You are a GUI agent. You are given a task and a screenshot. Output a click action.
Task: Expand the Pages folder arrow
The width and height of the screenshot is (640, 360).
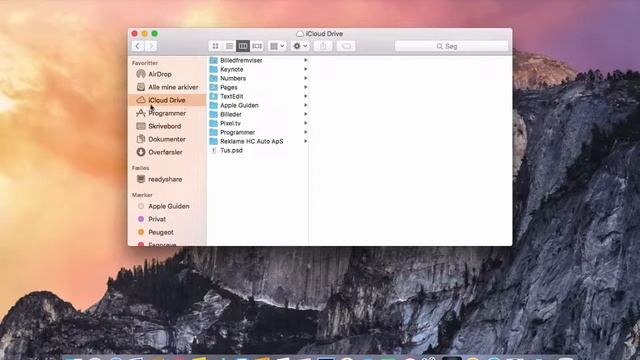click(x=305, y=87)
